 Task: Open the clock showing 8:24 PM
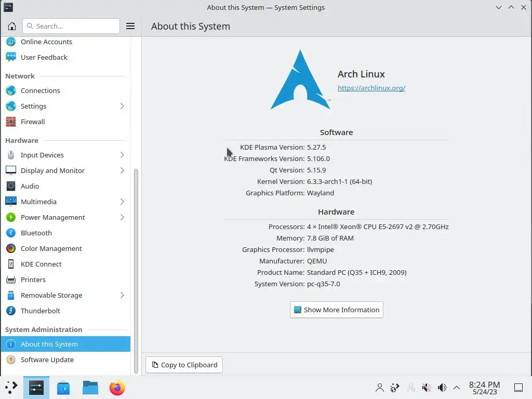click(x=485, y=388)
